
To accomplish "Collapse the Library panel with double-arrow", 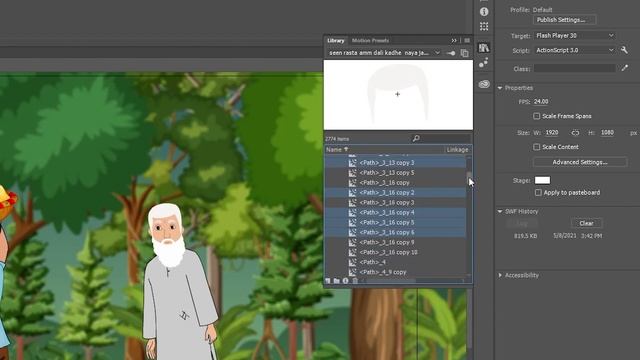I will click(454, 40).
